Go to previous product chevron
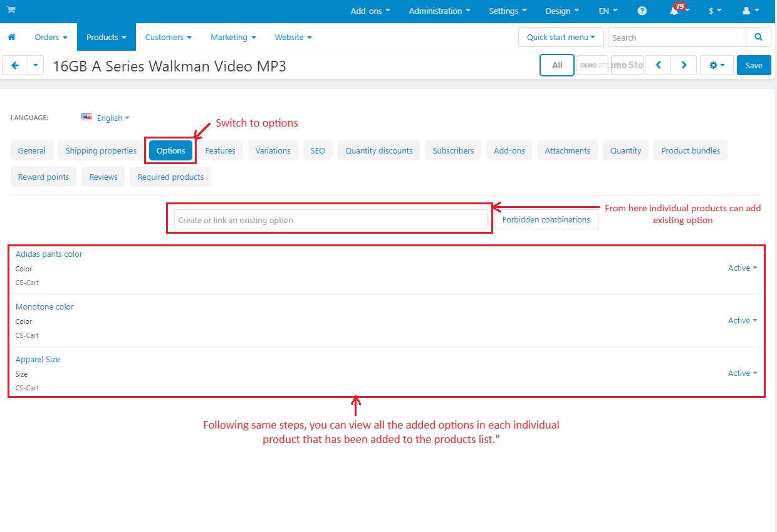777x532 pixels. click(x=658, y=65)
